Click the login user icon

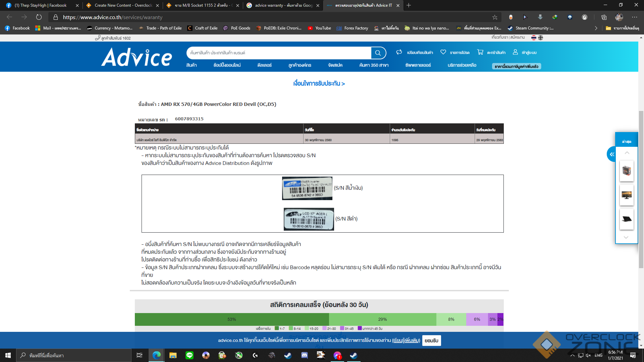click(515, 52)
